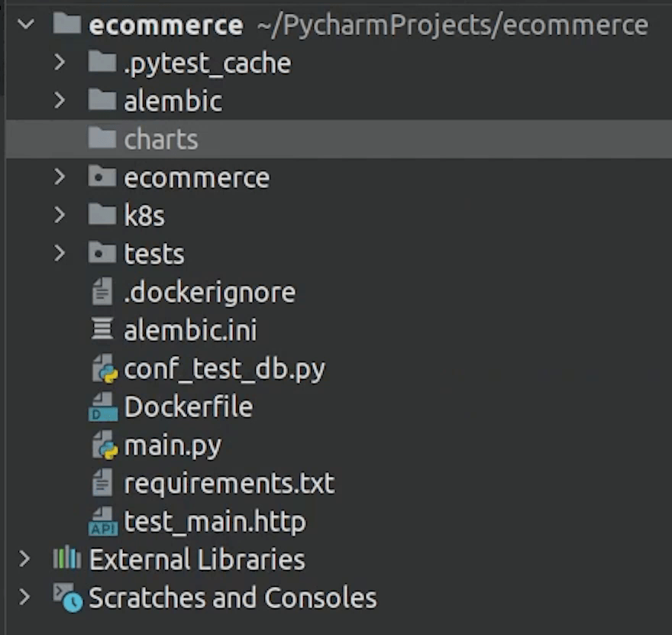Expand the alembic directory

60,100
